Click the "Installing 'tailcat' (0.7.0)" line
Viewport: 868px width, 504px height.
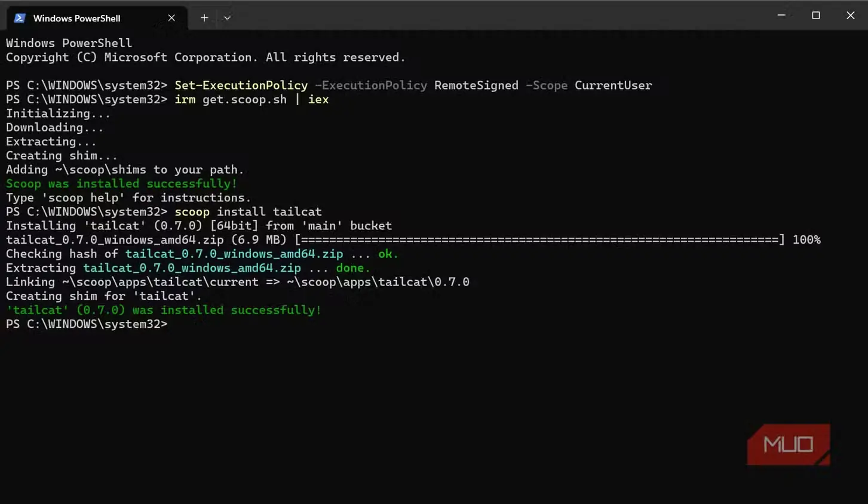coord(199,226)
